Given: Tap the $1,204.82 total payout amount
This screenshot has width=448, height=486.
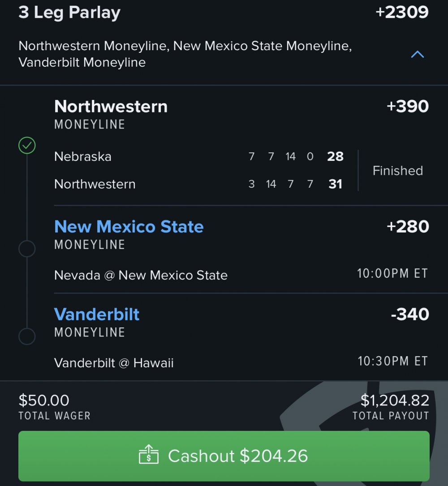Looking at the screenshot, I should click(395, 400).
